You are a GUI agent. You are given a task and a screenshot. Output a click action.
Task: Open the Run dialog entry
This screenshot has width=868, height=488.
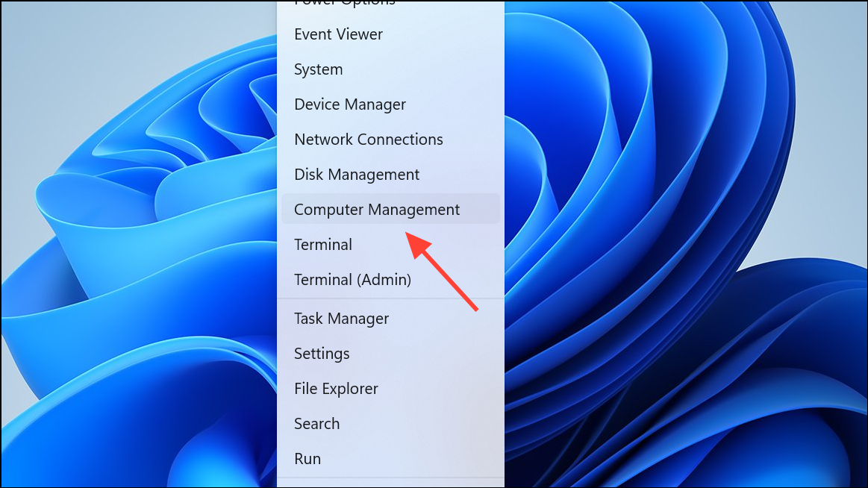pos(390,459)
